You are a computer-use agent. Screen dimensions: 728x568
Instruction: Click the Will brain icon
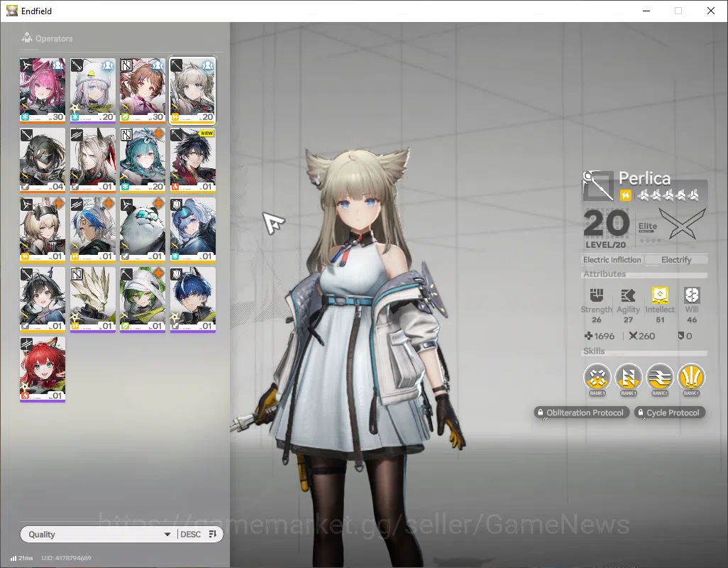[691, 295]
